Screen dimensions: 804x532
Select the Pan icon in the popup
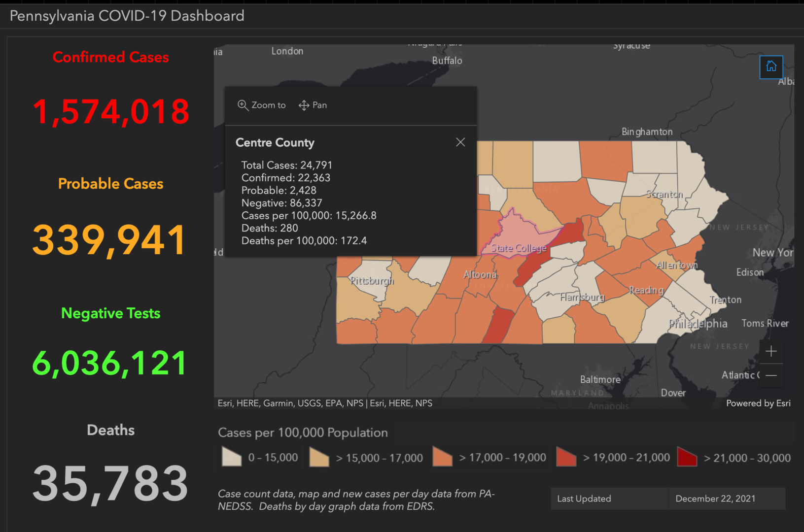point(304,105)
